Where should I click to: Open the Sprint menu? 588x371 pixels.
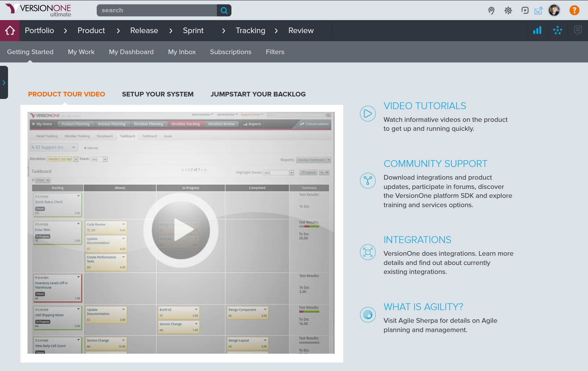[193, 31]
